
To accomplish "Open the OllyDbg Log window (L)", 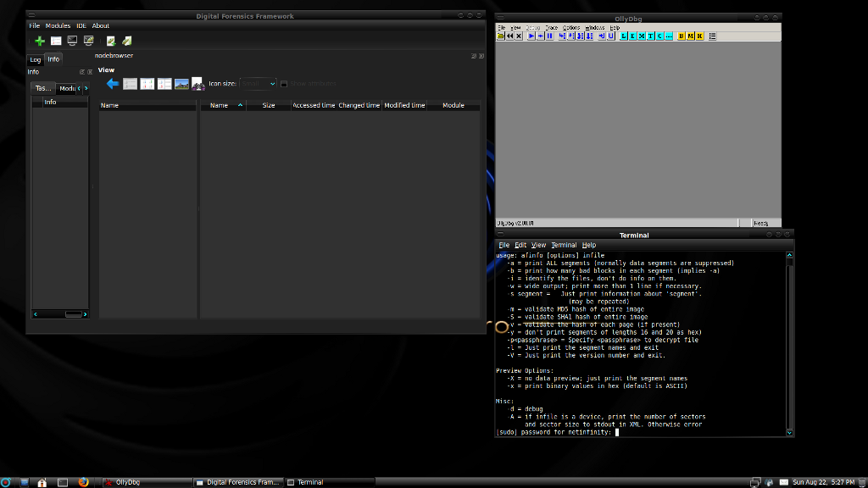I will [x=624, y=36].
